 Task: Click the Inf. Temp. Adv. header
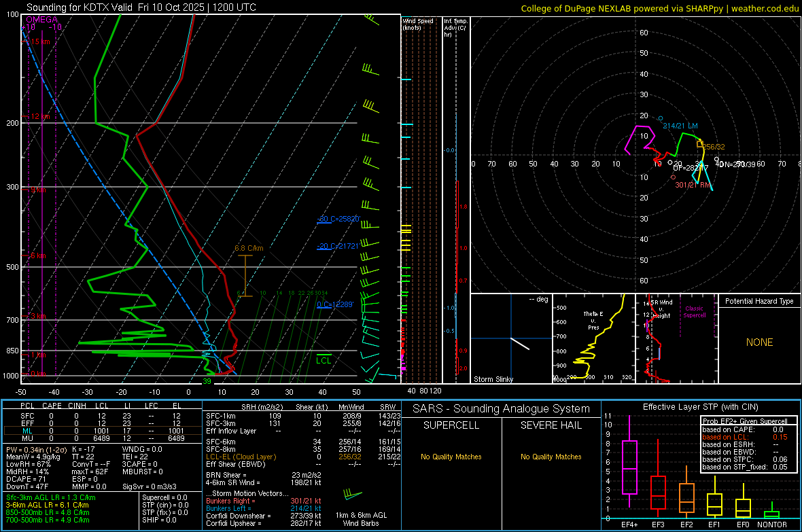tap(455, 28)
